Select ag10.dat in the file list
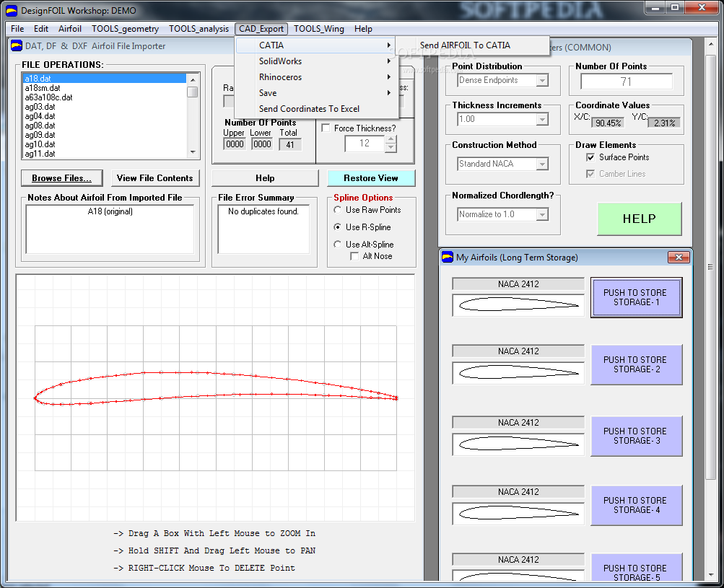 click(105, 144)
